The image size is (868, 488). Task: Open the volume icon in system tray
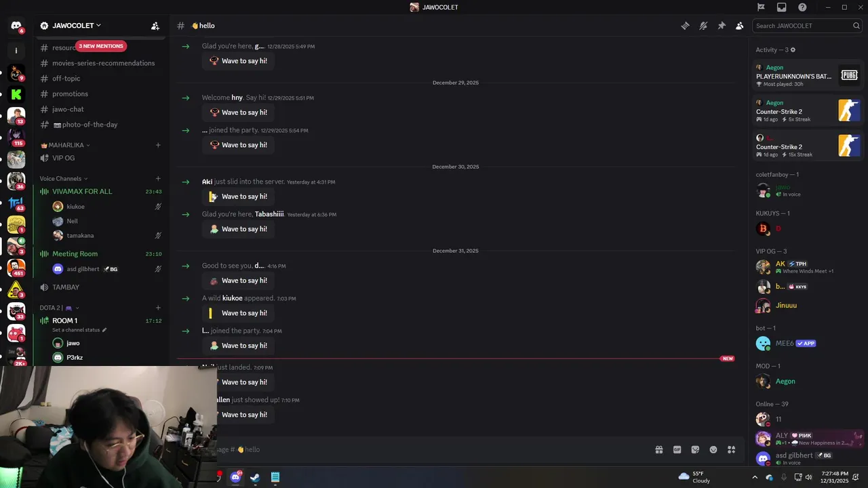tap(808, 477)
